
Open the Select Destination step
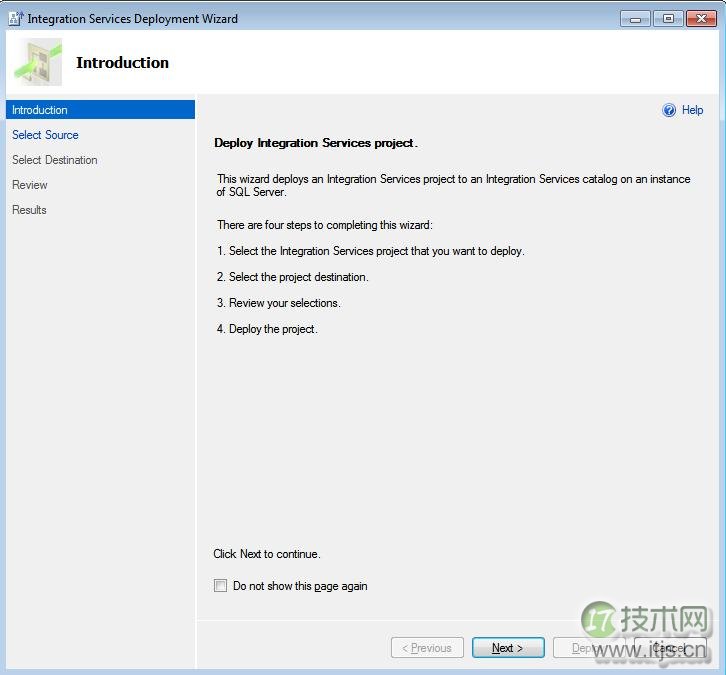pos(55,160)
